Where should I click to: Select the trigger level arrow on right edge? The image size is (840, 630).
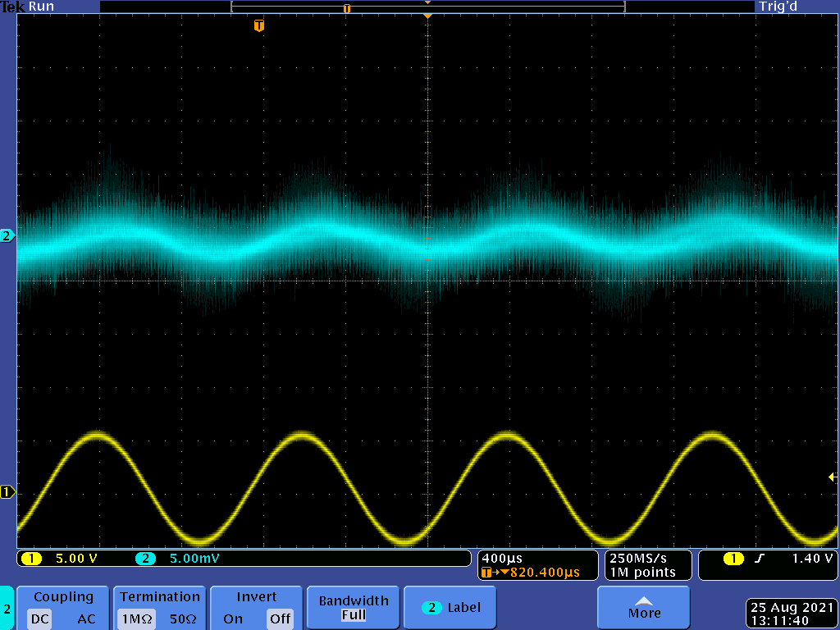click(x=833, y=477)
